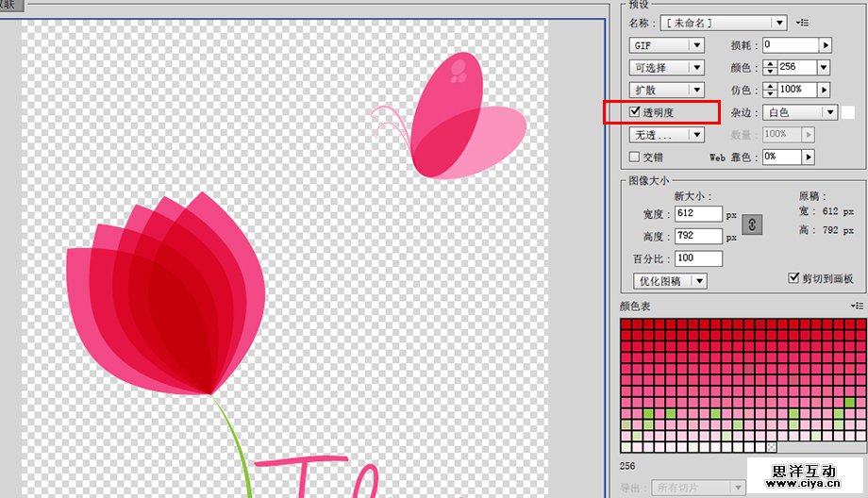Open the GIF file format dropdown
Image resolution: width=868 pixels, height=498 pixels.
coord(666,45)
